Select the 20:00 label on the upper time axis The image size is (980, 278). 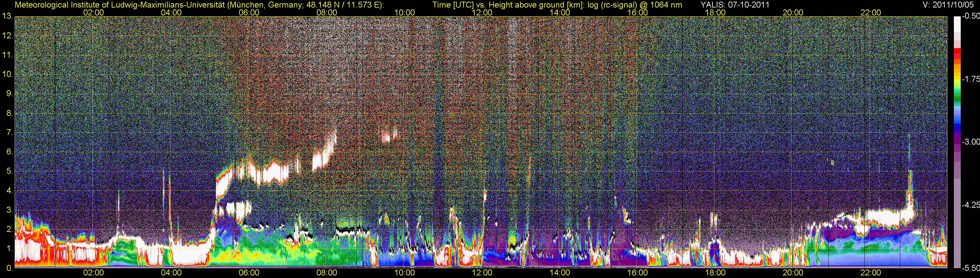point(793,12)
